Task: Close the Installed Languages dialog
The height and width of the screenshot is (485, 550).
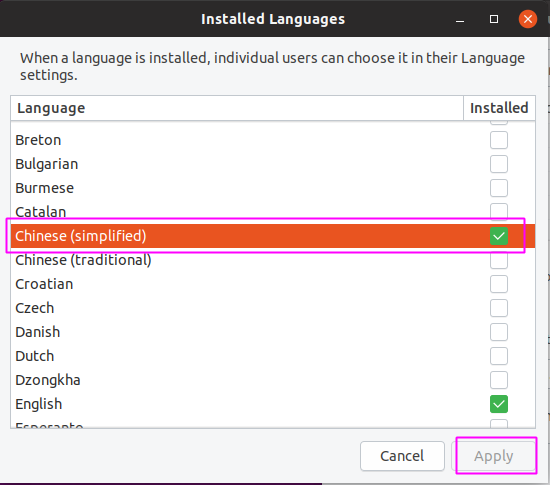Action: click(x=528, y=19)
